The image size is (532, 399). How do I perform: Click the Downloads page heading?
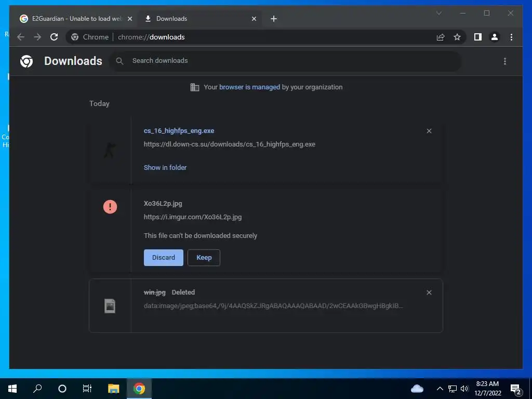[73, 61]
